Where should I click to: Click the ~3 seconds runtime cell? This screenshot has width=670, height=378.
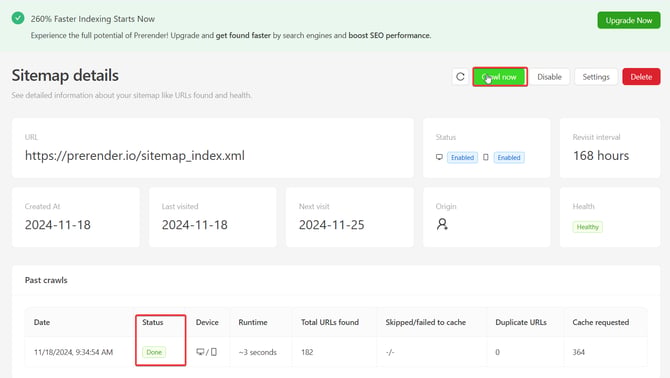tap(258, 352)
